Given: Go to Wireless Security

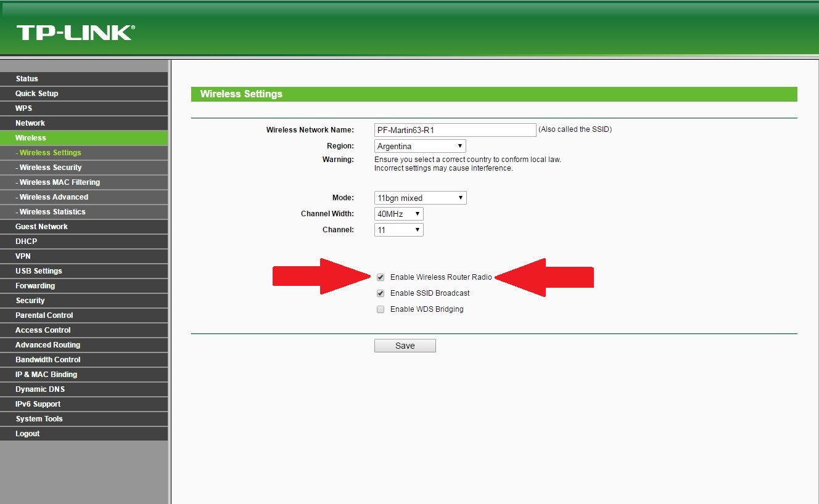Looking at the screenshot, I should 84,168.
